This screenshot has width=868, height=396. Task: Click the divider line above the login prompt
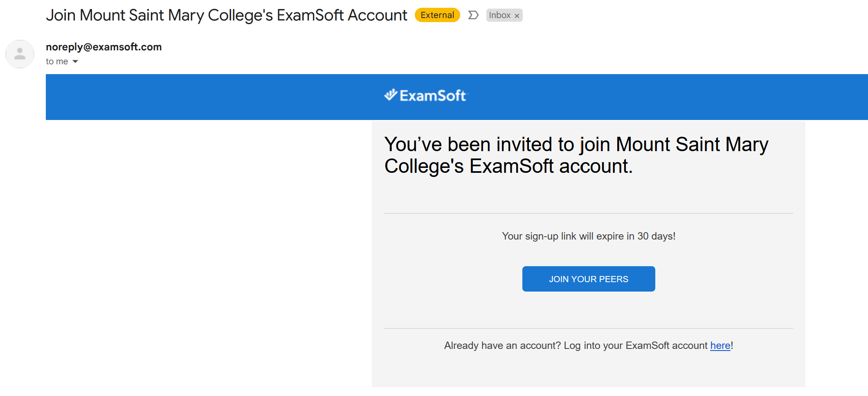coord(589,328)
